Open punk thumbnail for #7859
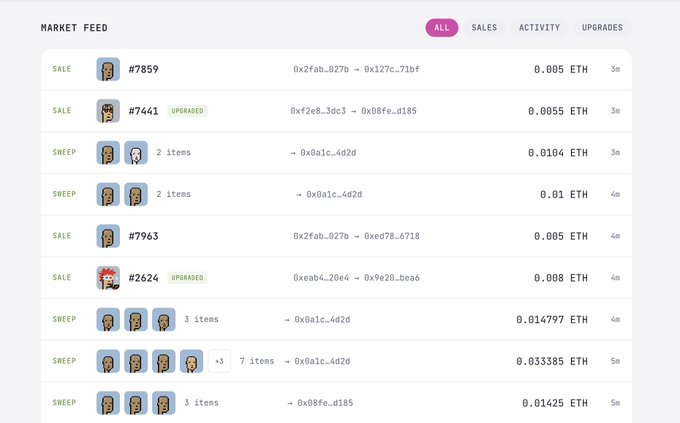The image size is (680, 423). (x=108, y=69)
